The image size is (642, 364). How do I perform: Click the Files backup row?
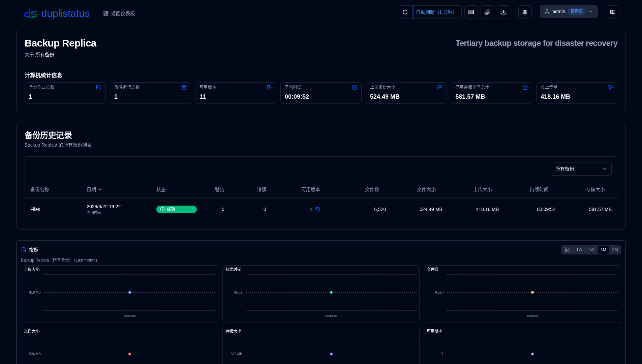321,209
